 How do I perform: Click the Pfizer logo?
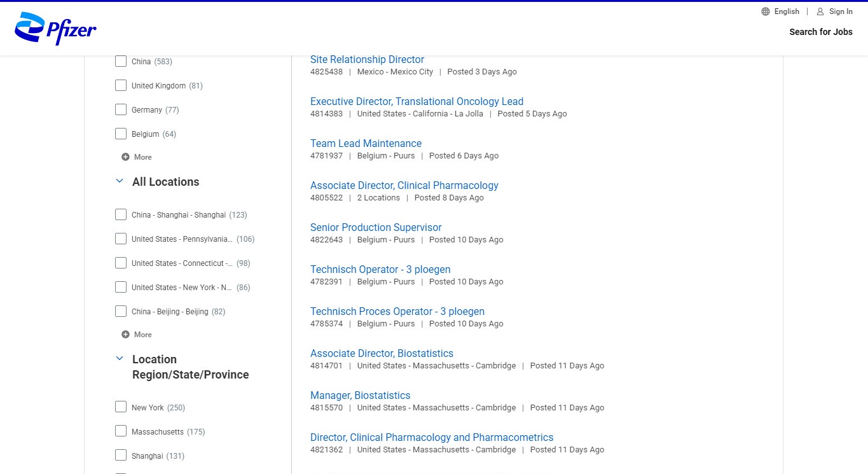click(55, 29)
